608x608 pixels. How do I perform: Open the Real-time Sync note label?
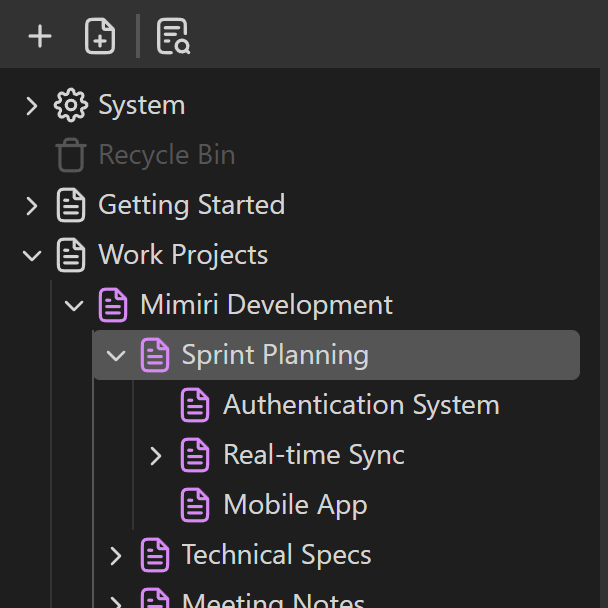tap(314, 455)
